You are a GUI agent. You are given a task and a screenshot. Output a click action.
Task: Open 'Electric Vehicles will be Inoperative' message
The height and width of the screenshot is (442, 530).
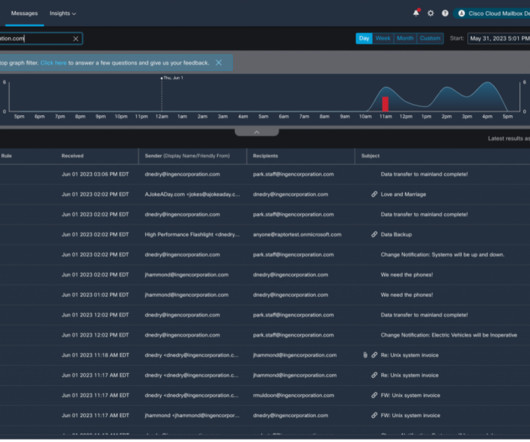(449, 335)
